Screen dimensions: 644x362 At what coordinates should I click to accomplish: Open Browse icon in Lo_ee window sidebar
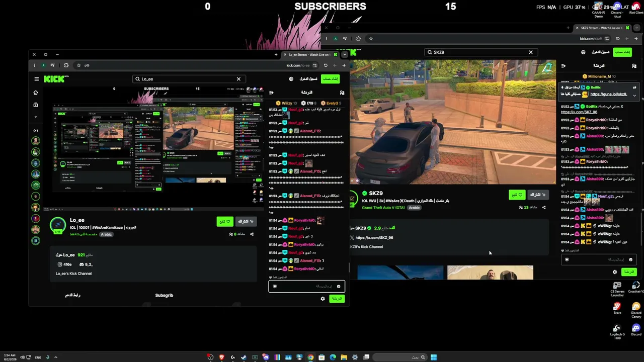tap(35, 105)
